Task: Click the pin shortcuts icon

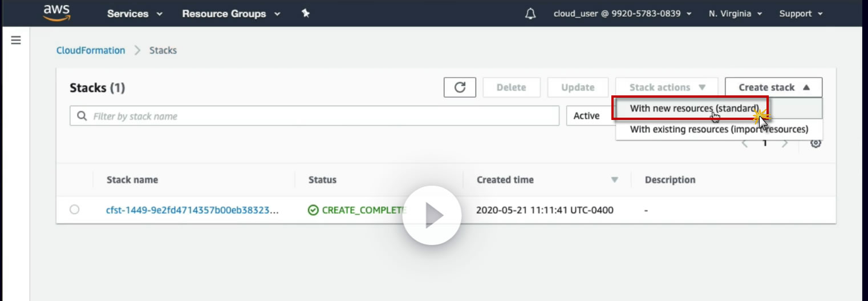Action: pyautogui.click(x=306, y=14)
